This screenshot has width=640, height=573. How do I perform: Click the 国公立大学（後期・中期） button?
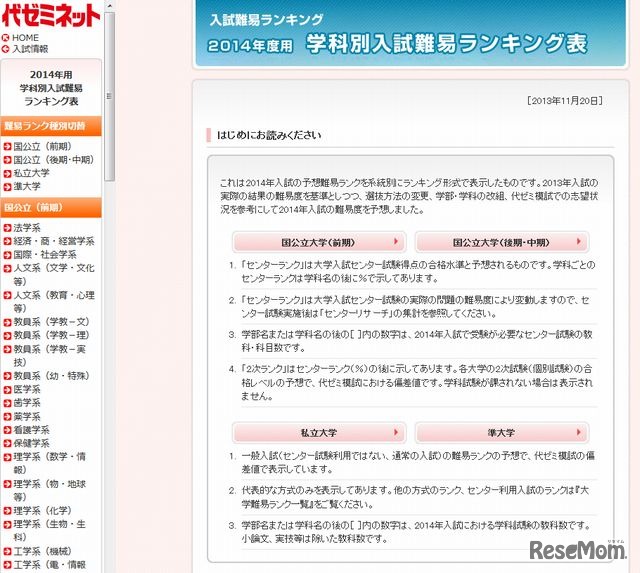click(x=502, y=242)
